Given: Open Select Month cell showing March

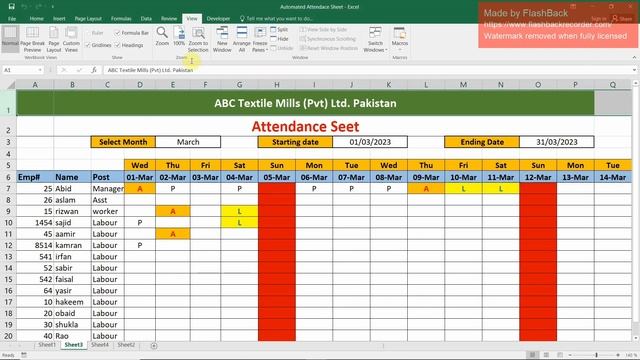Looking at the screenshot, I should [188, 142].
